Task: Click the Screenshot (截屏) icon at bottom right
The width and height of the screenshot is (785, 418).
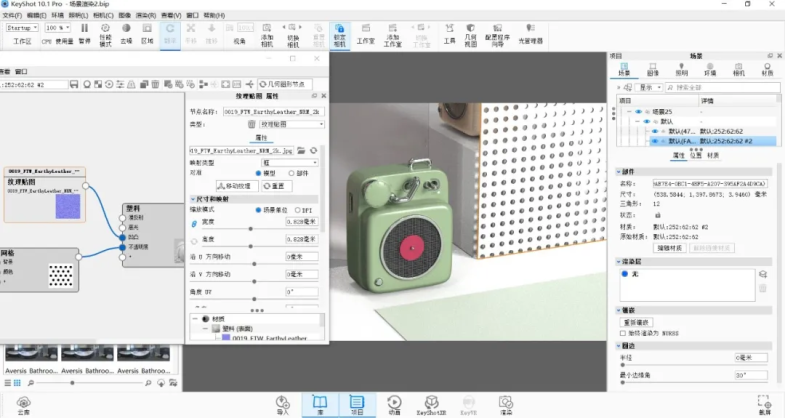Action: [764, 403]
